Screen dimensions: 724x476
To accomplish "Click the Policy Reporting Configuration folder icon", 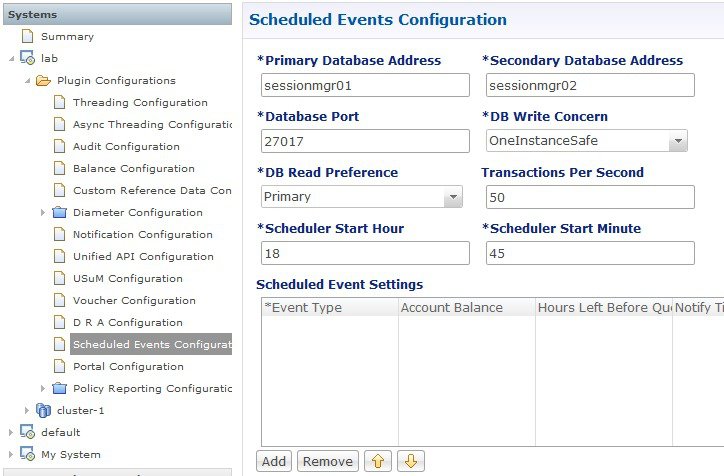I will click(60, 388).
